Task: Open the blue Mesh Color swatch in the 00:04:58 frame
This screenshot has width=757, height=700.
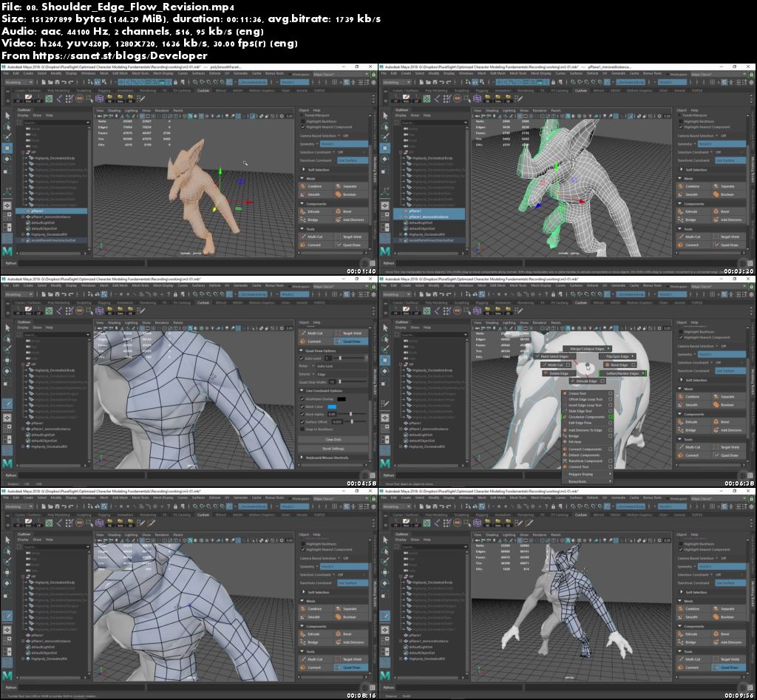Action: (332, 407)
